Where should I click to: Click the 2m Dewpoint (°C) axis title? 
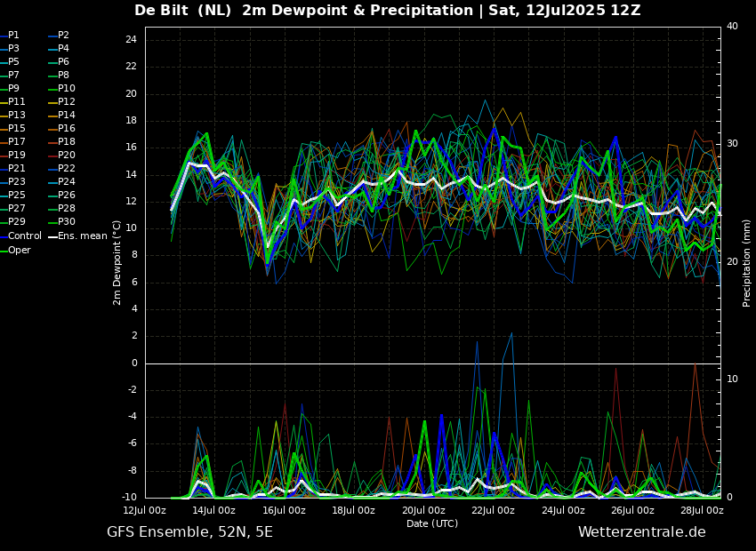(117, 262)
